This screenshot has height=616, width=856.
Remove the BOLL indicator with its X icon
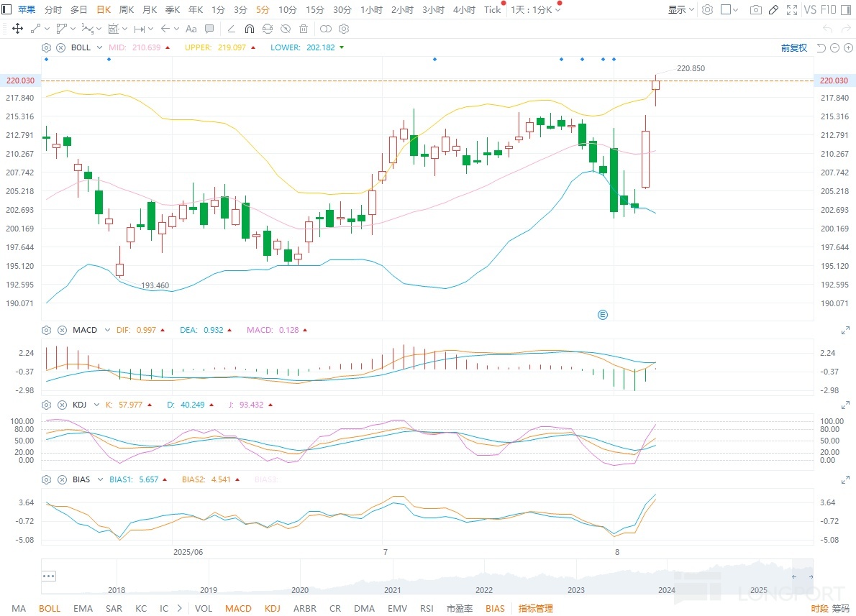click(60, 47)
